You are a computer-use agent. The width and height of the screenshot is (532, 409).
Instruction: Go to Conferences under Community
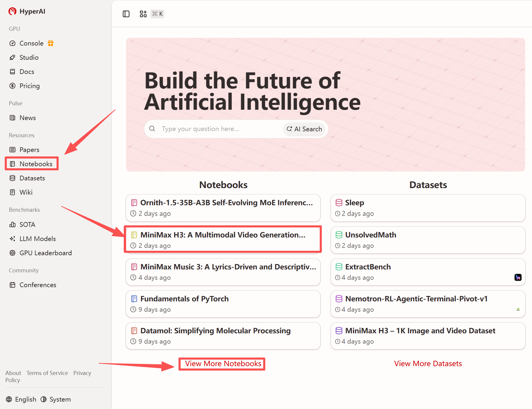(x=38, y=285)
